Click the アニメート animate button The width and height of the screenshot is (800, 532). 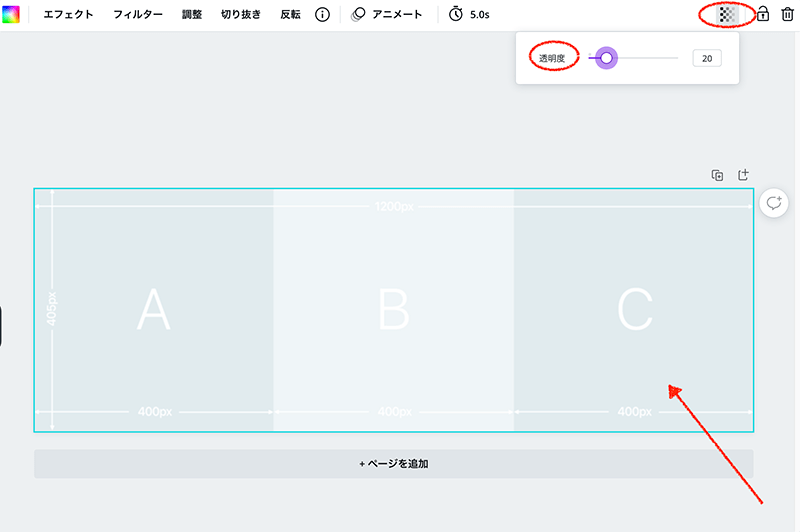coord(387,14)
